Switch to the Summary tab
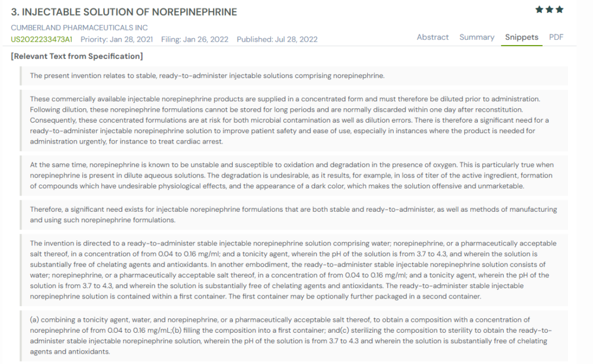 (x=477, y=37)
